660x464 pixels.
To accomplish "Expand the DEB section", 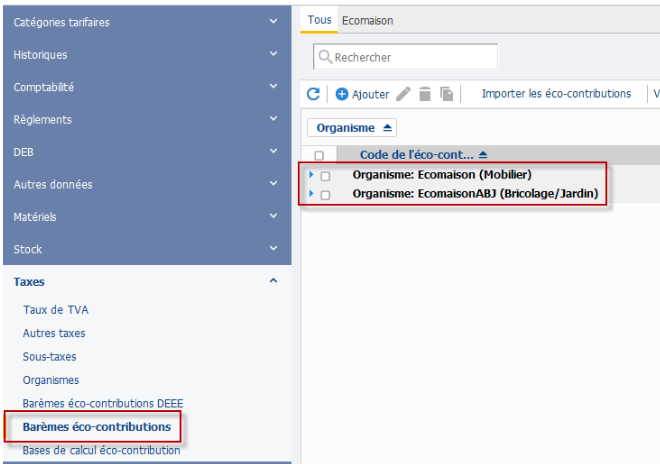I will coord(274,150).
